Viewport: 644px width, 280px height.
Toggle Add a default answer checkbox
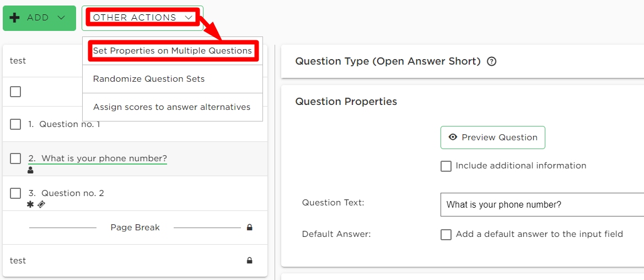point(446,234)
